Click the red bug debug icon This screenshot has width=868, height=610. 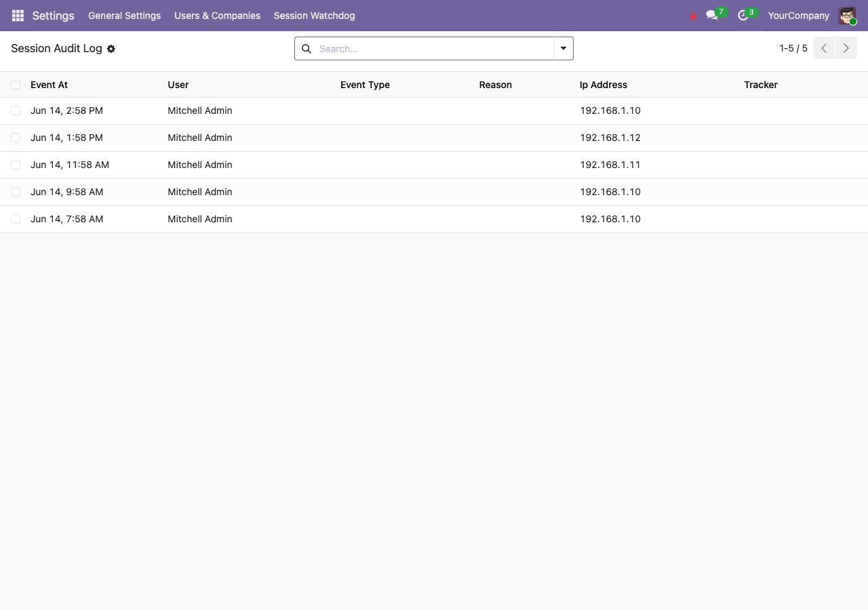[693, 16]
